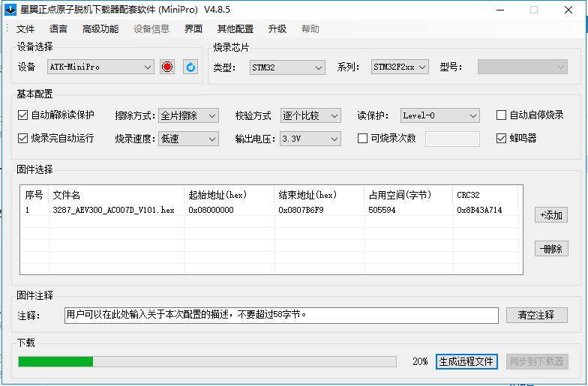Click the +添加 firmware button
The image size is (588, 386).
[551, 215]
